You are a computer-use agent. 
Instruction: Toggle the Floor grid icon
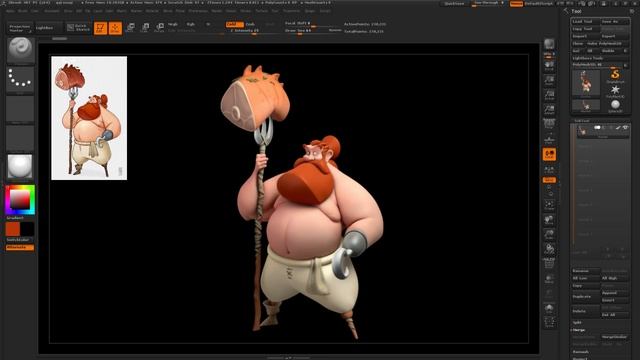tap(549, 139)
